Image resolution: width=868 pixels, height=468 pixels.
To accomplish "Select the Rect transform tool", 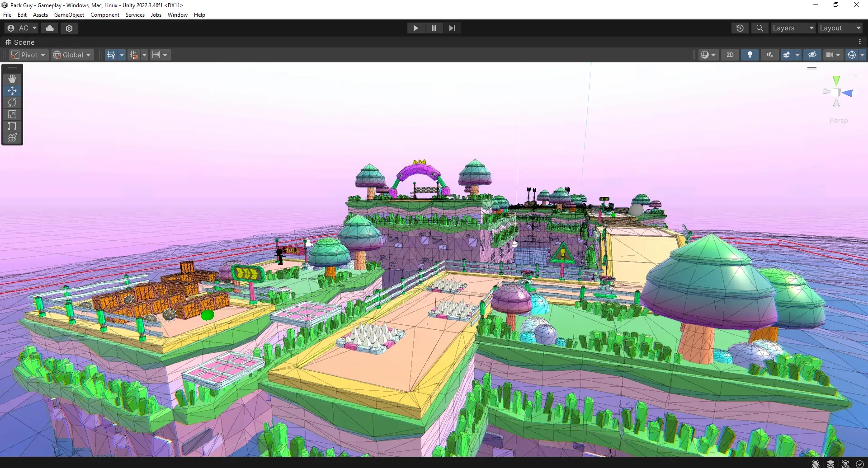I will pyautogui.click(x=12, y=126).
